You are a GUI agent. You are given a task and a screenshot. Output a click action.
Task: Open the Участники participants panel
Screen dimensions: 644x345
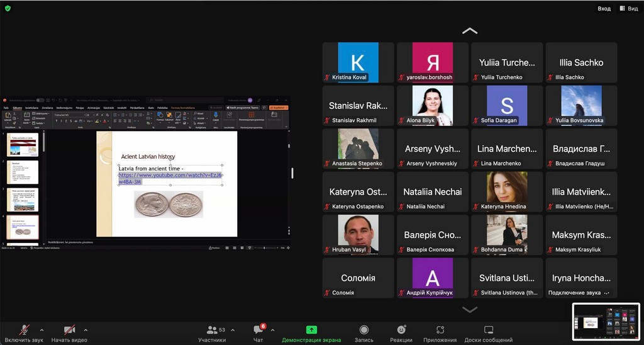point(212,334)
